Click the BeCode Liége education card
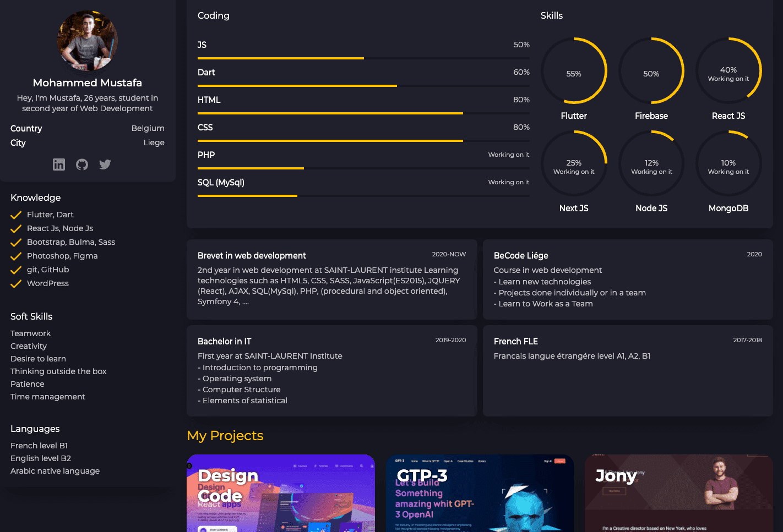The height and width of the screenshot is (532, 783). [x=628, y=279]
